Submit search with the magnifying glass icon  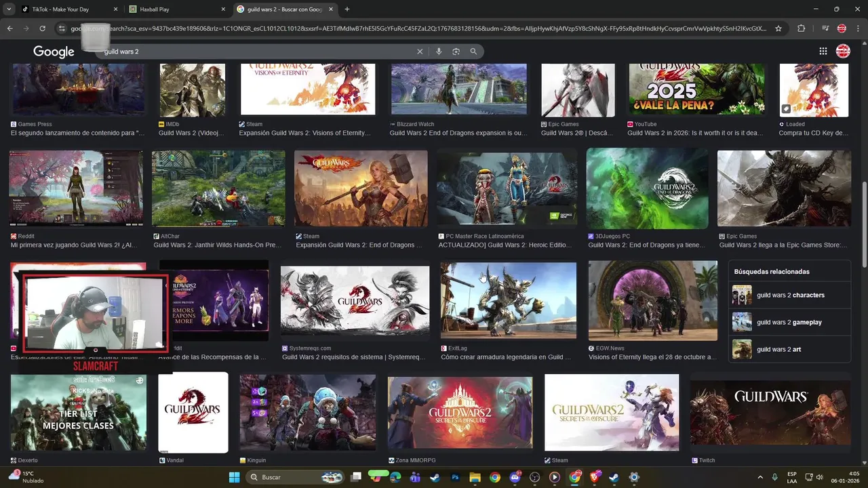click(x=473, y=52)
